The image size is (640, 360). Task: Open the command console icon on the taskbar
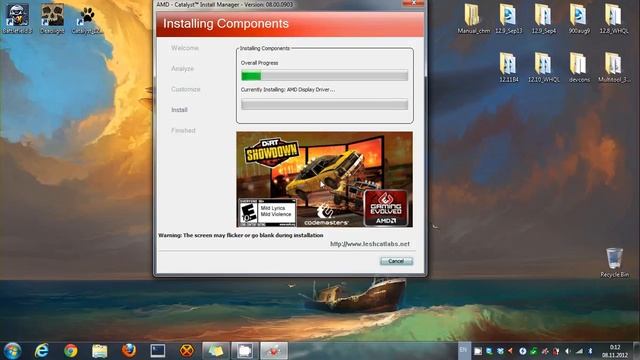click(x=158, y=351)
